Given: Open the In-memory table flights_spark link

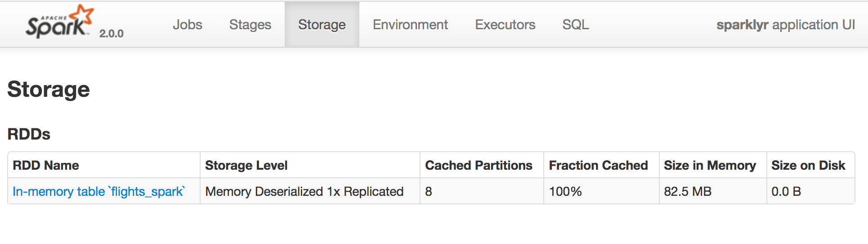Looking at the screenshot, I should pos(99,192).
